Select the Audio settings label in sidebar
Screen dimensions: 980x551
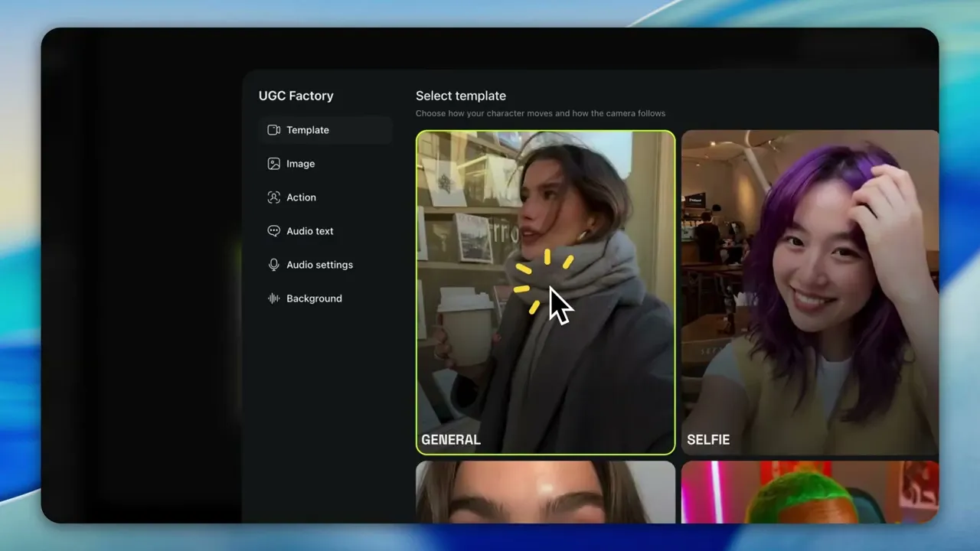coord(320,265)
